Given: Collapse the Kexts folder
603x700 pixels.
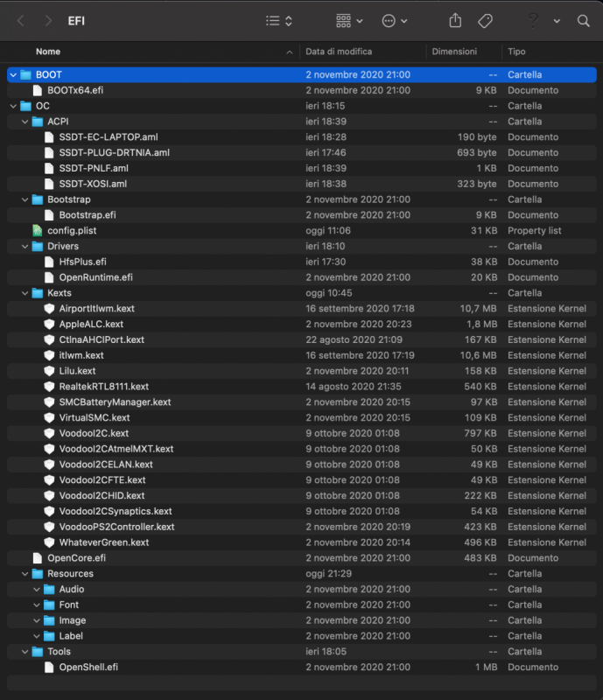Looking at the screenshot, I should (x=25, y=293).
